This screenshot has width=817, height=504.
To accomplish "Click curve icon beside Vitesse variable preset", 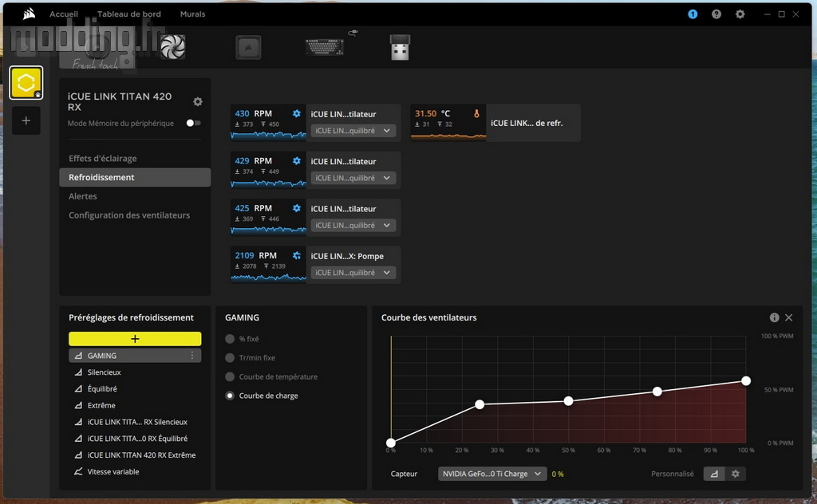I will pyautogui.click(x=78, y=472).
